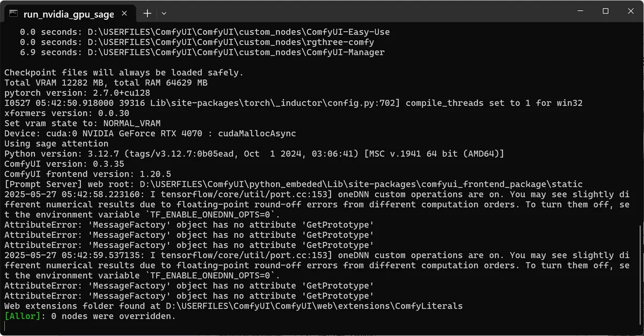This screenshot has height=336, width=644.
Task: Click the empty title bar area
Action: point(365,12)
